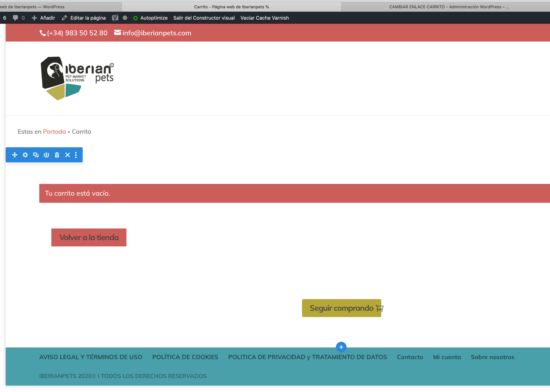This screenshot has height=392, width=550.
Task: Click the Volver a la tienda button
Action: pyautogui.click(x=89, y=238)
